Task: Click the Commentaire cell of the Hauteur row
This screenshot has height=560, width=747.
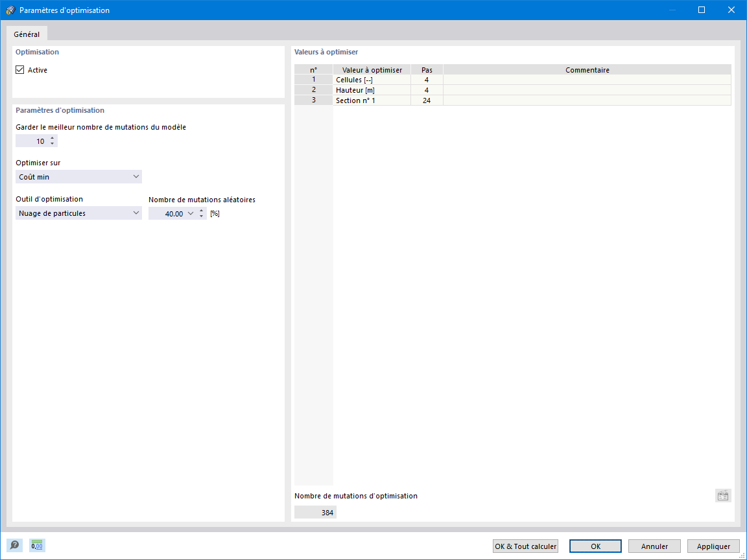Action: (587, 90)
